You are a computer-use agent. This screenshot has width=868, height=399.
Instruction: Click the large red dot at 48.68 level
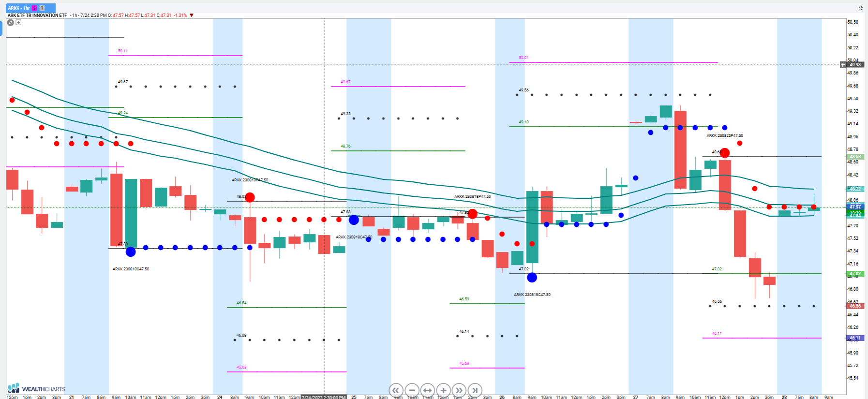click(x=724, y=153)
